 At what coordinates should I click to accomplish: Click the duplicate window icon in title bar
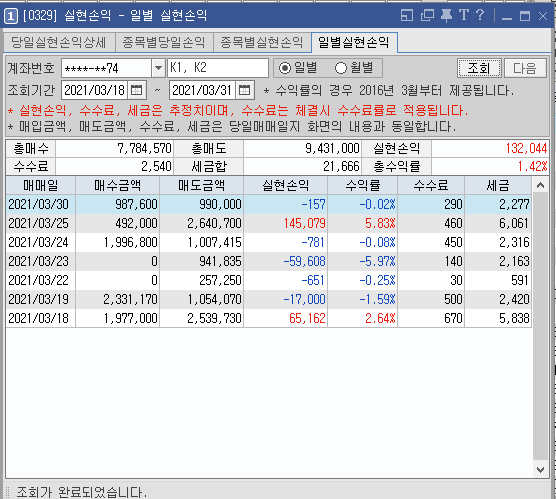[427, 15]
